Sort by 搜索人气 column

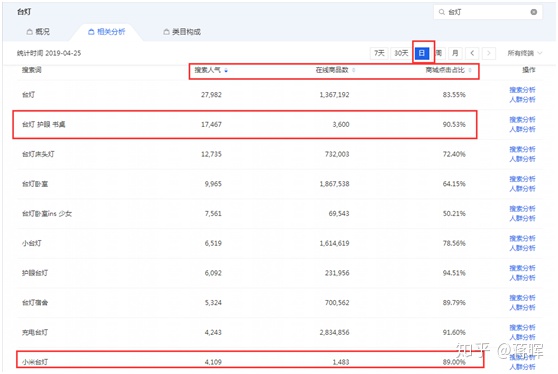211,70
